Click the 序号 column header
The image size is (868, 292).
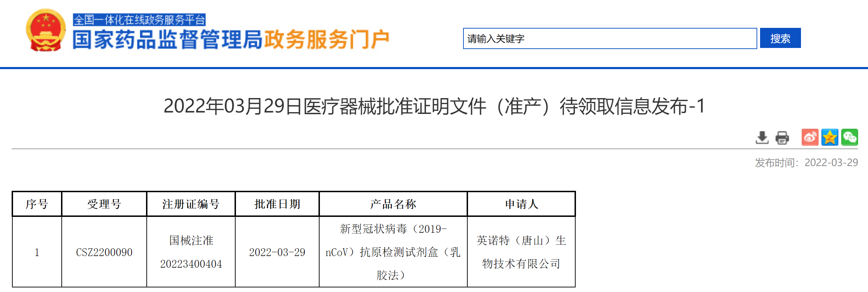[x=37, y=204]
